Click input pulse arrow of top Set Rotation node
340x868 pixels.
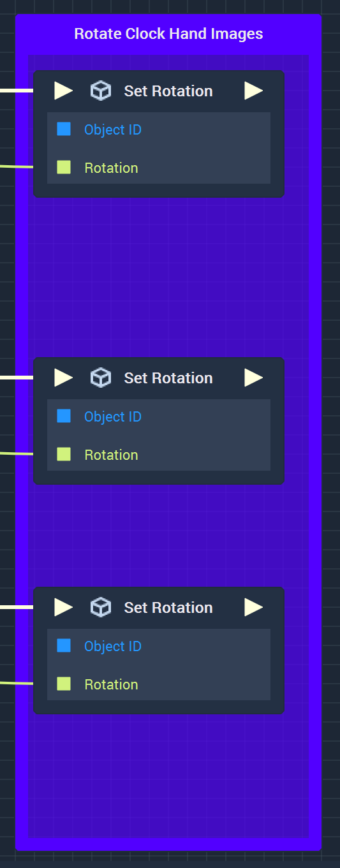[x=63, y=91]
